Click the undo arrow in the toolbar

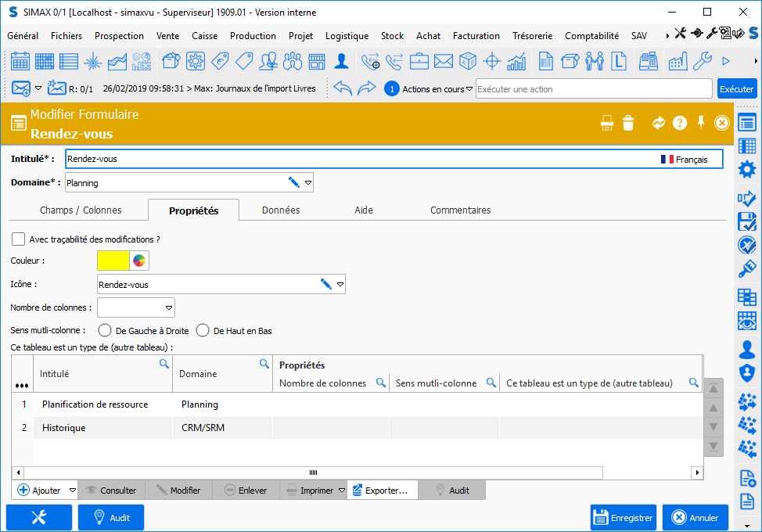[343, 88]
